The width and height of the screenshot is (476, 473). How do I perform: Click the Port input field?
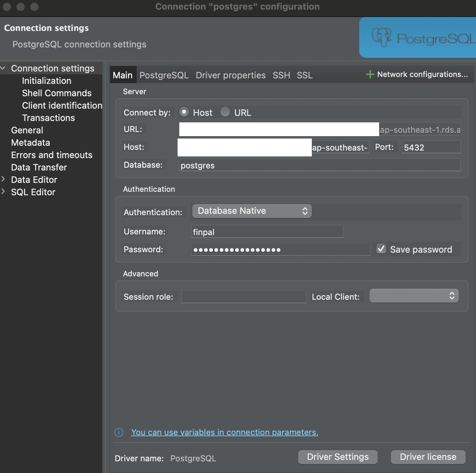[x=431, y=147]
